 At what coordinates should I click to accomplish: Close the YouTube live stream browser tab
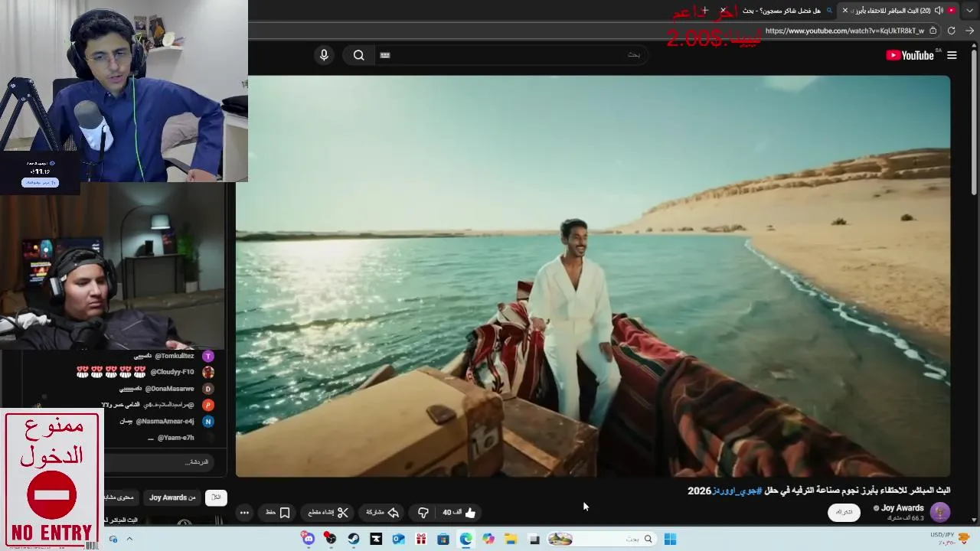pyautogui.click(x=845, y=11)
